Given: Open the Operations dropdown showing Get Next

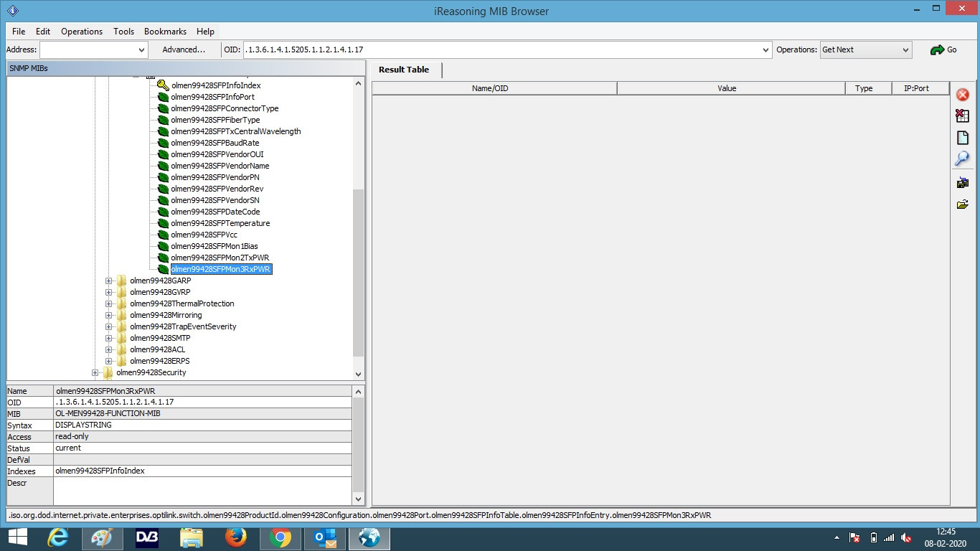Looking at the screenshot, I should 905,50.
